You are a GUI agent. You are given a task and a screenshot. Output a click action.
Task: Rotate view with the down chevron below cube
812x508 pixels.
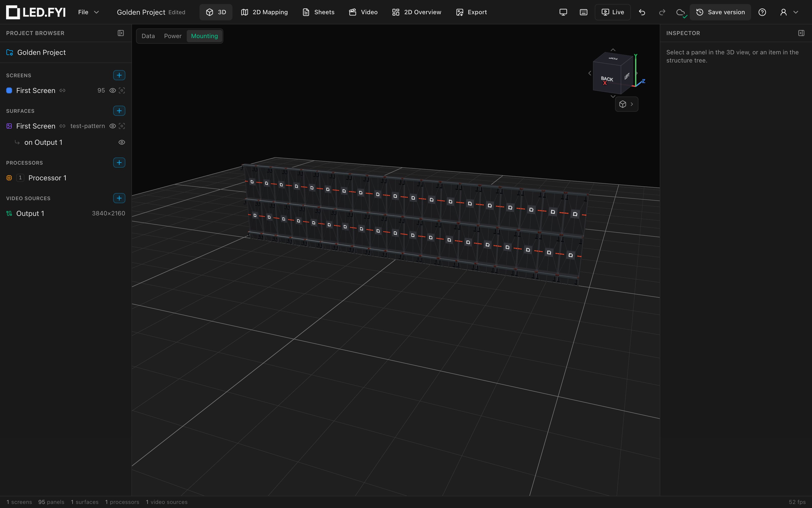(613, 97)
